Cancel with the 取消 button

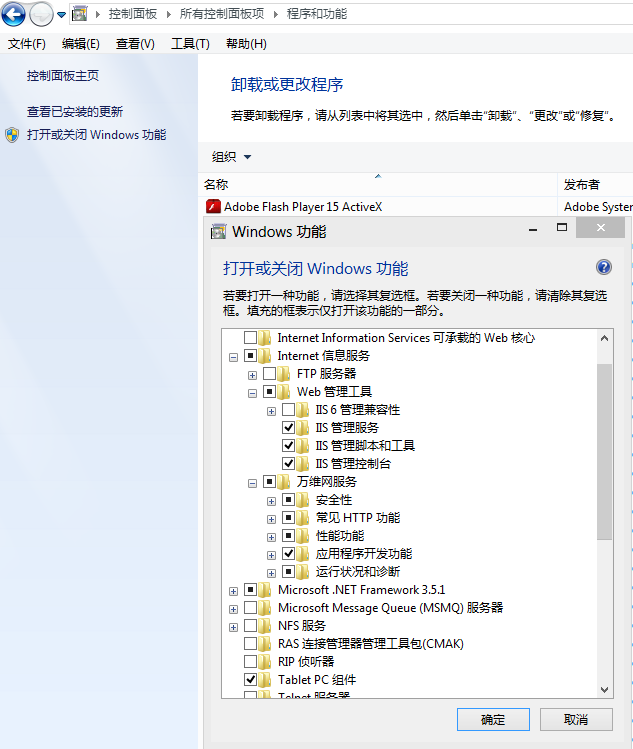576,719
